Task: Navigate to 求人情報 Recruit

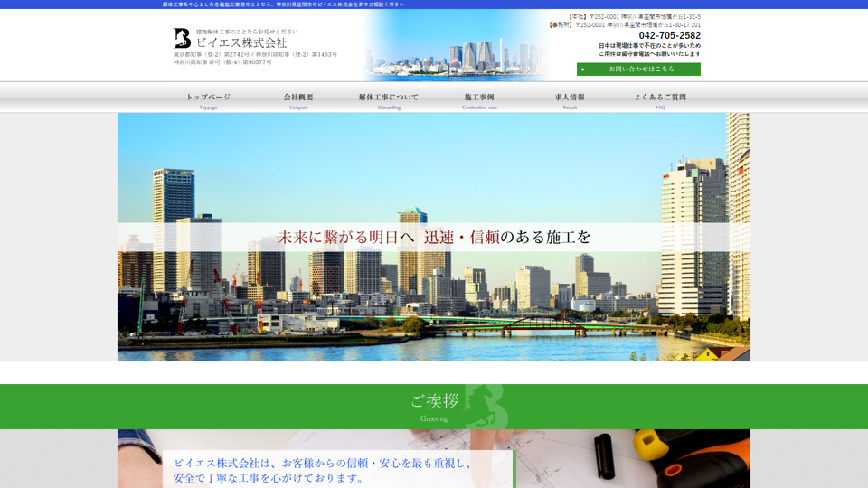Action: click(570, 100)
